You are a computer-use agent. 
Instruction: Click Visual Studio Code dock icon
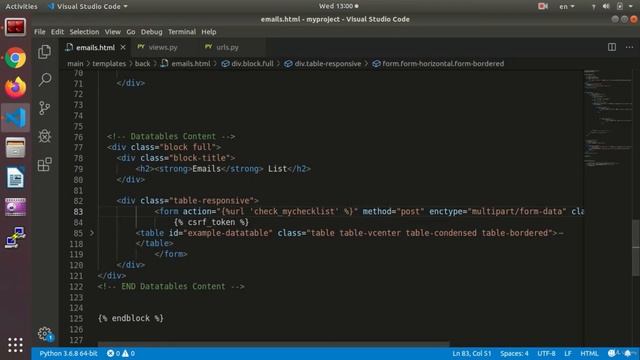[x=16, y=118]
